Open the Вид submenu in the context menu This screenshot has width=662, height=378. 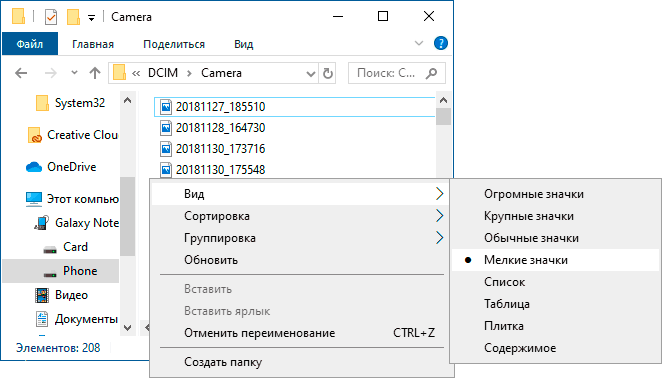click(300, 194)
